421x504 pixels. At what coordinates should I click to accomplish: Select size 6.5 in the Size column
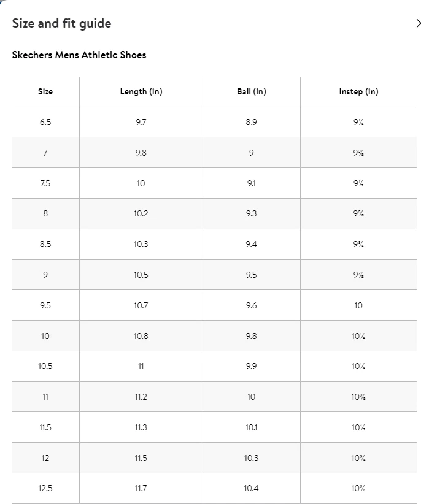pyautogui.click(x=45, y=122)
